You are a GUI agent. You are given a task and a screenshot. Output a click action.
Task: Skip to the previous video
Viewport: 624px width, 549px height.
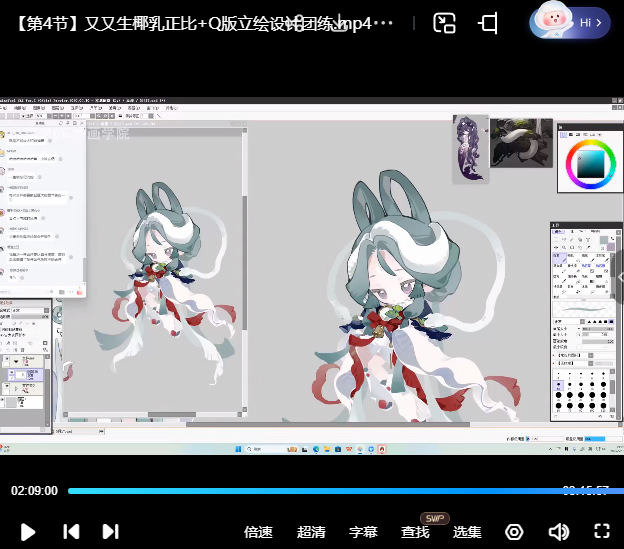pyautogui.click(x=71, y=532)
